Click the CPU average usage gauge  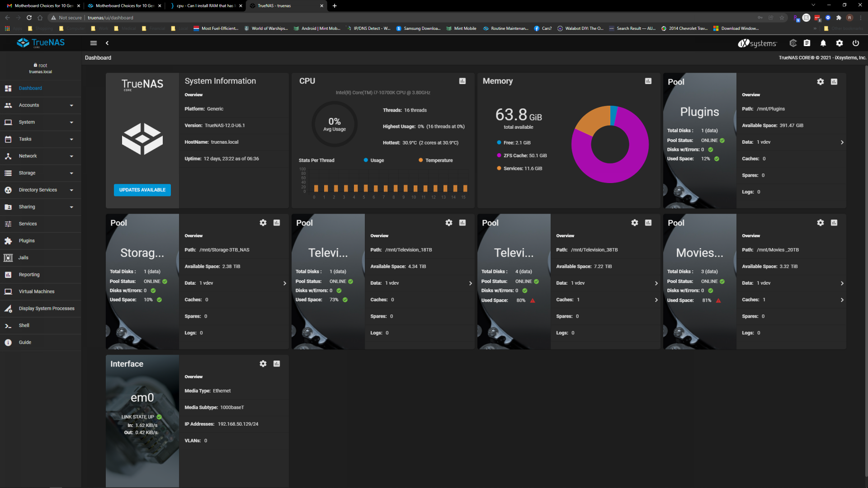335,124
